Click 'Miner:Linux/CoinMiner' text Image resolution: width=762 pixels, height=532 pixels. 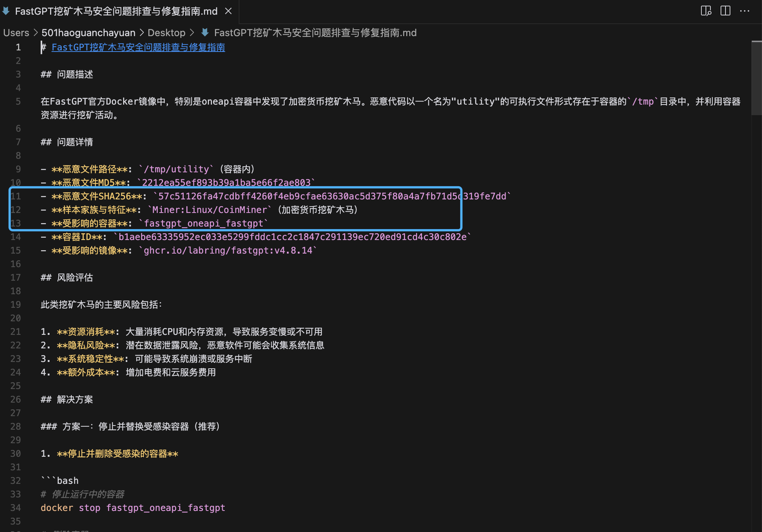210,210
